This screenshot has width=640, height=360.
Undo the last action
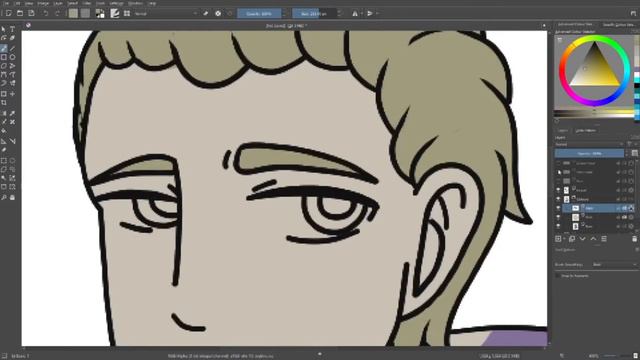pyautogui.click(x=46, y=13)
